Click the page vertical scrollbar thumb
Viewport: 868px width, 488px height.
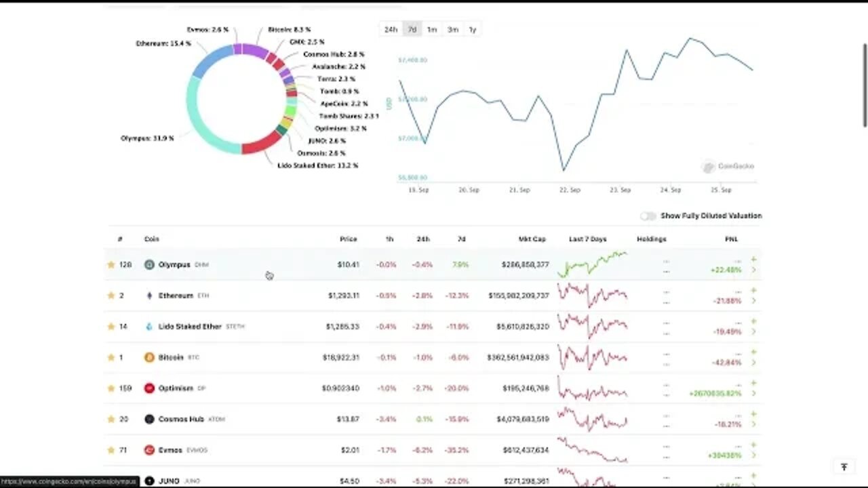tap(865, 85)
